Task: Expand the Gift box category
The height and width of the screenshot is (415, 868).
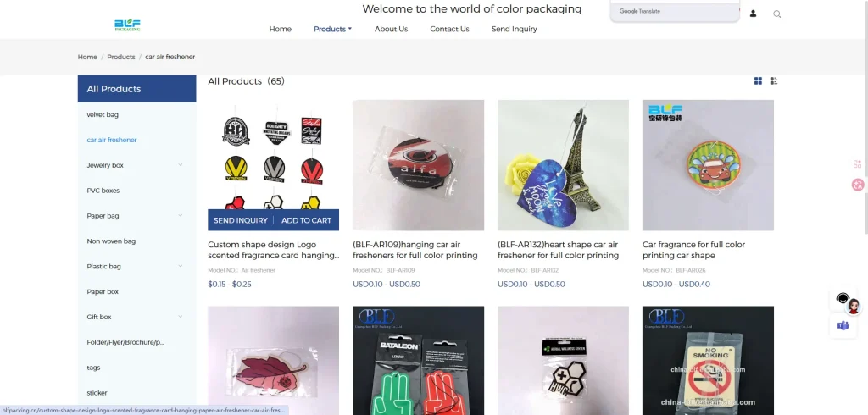Action: coord(180,317)
